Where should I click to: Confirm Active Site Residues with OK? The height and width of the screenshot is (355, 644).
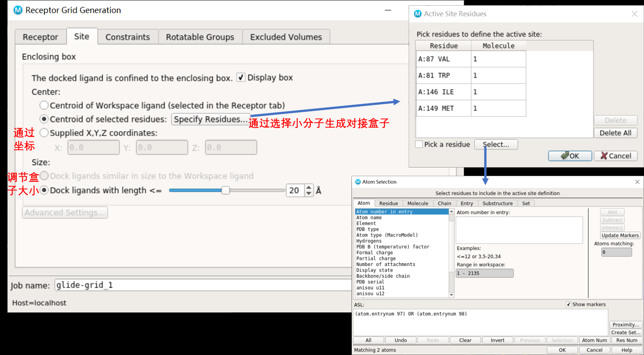click(x=570, y=156)
